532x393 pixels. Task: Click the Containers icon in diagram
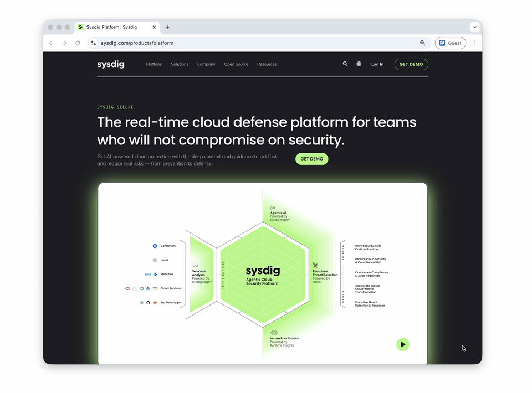[155, 246]
